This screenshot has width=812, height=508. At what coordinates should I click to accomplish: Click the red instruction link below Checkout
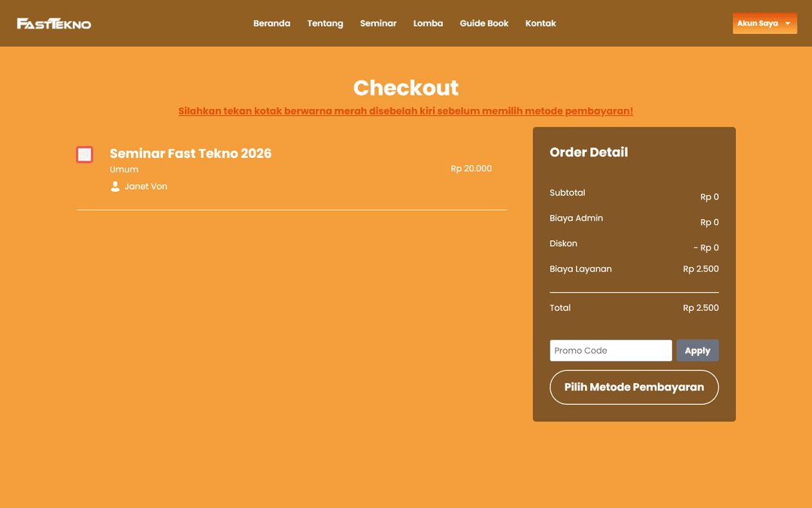[406, 111]
